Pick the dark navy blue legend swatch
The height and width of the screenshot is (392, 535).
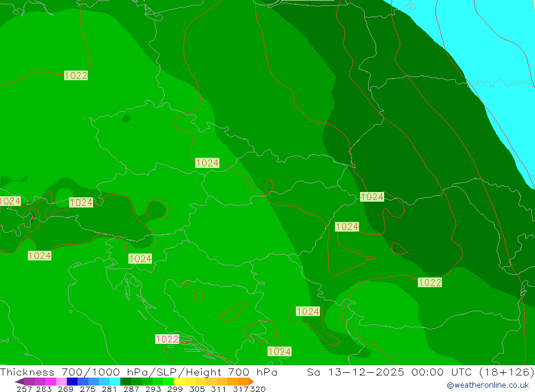click(72, 381)
